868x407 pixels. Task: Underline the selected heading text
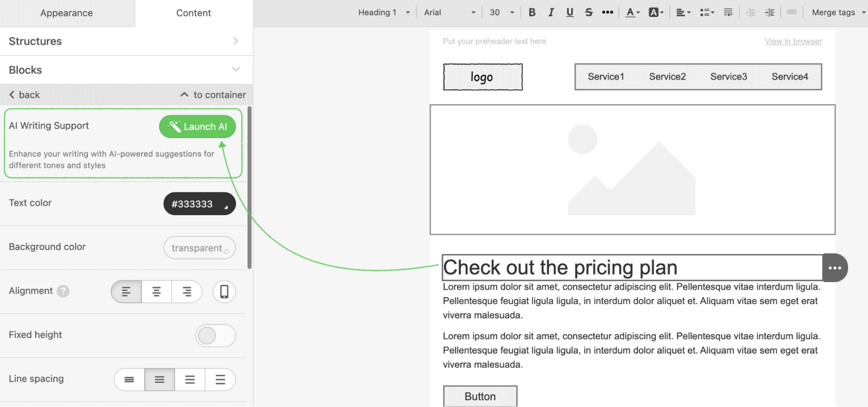tap(570, 13)
